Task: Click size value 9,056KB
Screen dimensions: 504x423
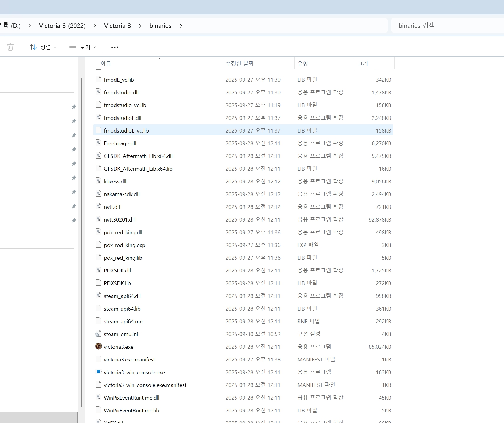Action: (381, 181)
